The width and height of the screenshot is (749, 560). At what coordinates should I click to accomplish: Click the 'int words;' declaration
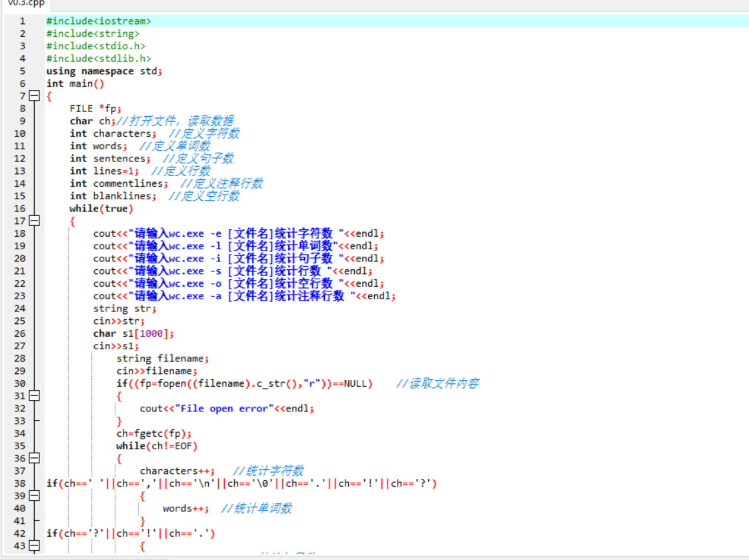(x=99, y=146)
